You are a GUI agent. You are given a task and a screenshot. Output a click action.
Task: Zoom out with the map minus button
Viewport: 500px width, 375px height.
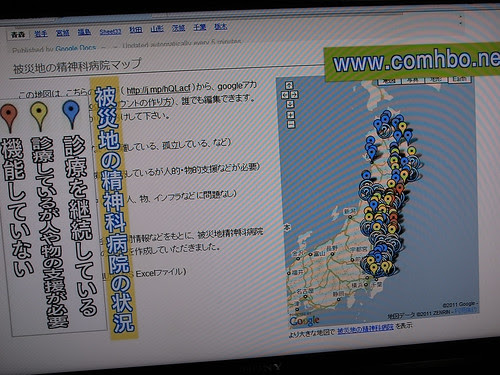pyautogui.click(x=291, y=125)
